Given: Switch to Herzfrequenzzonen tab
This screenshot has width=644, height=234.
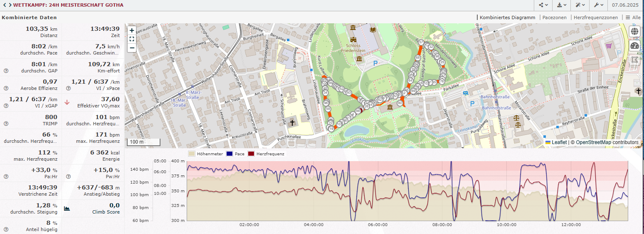Looking at the screenshot, I should point(595,17).
